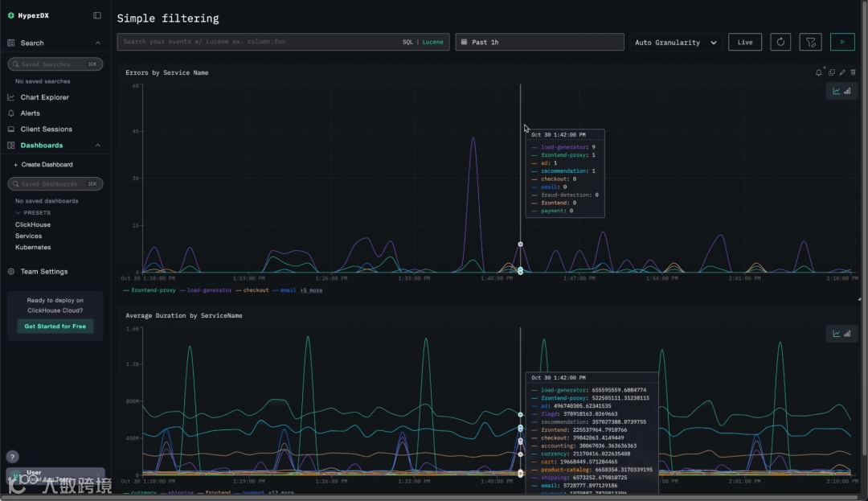The width and height of the screenshot is (868, 501).
Task: Click the No saved dashboards text
Action: pyautogui.click(x=47, y=201)
